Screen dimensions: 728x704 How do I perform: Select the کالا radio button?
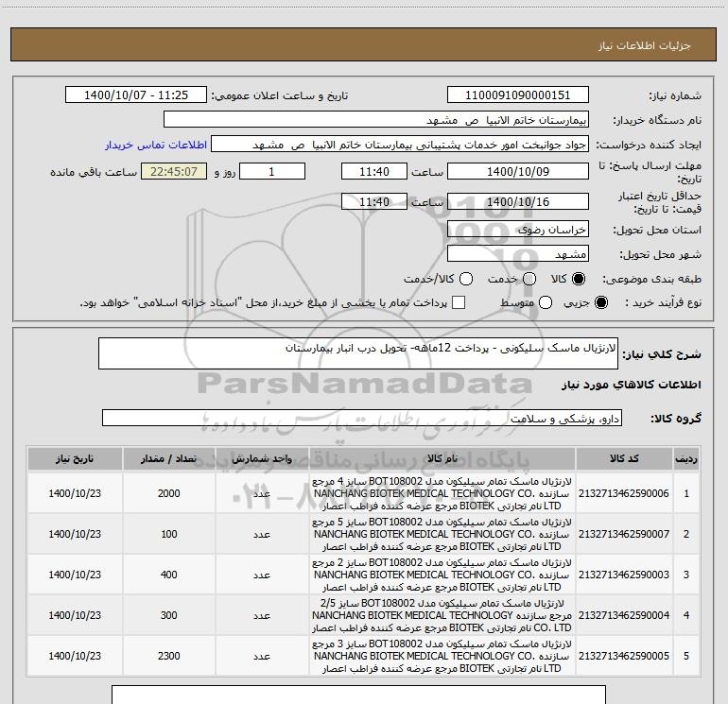[x=579, y=279]
